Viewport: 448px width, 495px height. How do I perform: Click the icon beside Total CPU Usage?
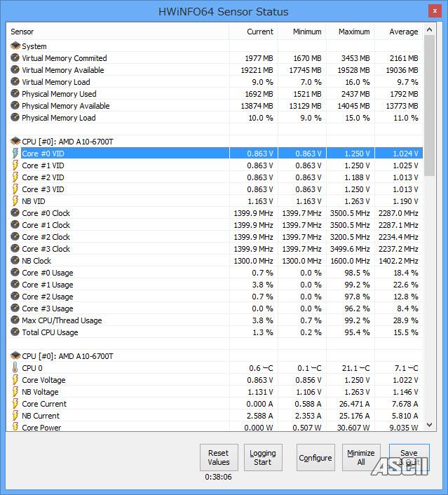pos(15,332)
